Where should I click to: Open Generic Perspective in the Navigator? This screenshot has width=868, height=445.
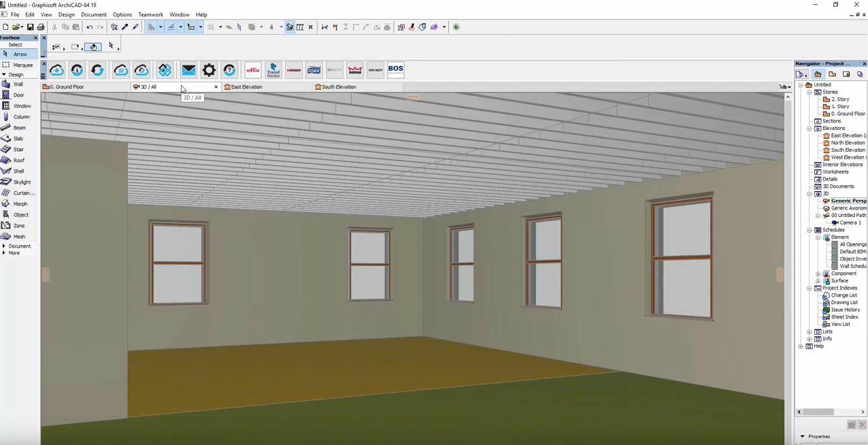click(x=848, y=200)
